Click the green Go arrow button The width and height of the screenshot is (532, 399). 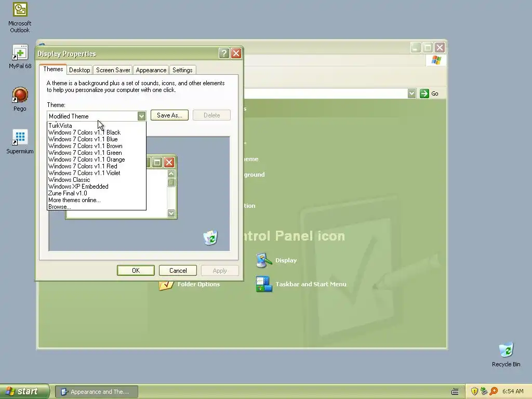pyautogui.click(x=424, y=94)
